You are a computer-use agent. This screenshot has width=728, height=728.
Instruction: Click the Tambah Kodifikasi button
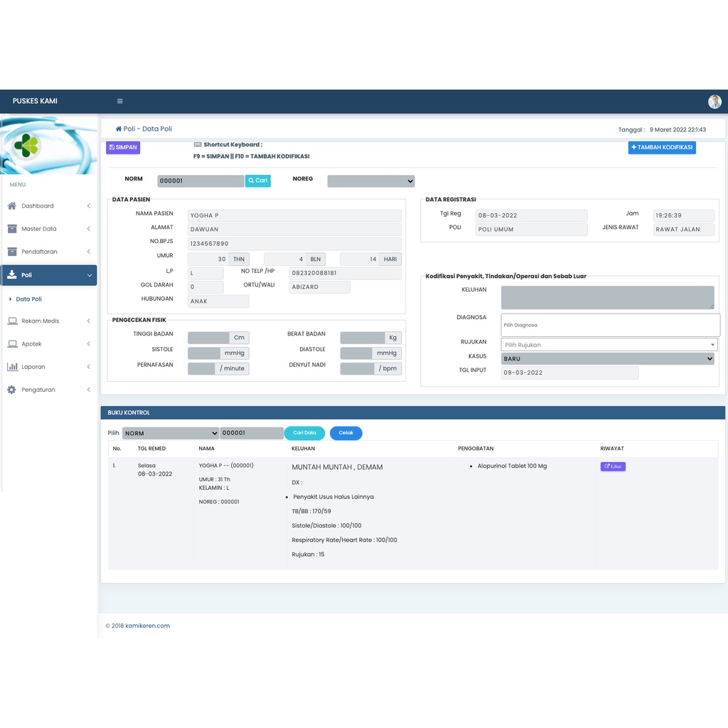(x=661, y=148)
